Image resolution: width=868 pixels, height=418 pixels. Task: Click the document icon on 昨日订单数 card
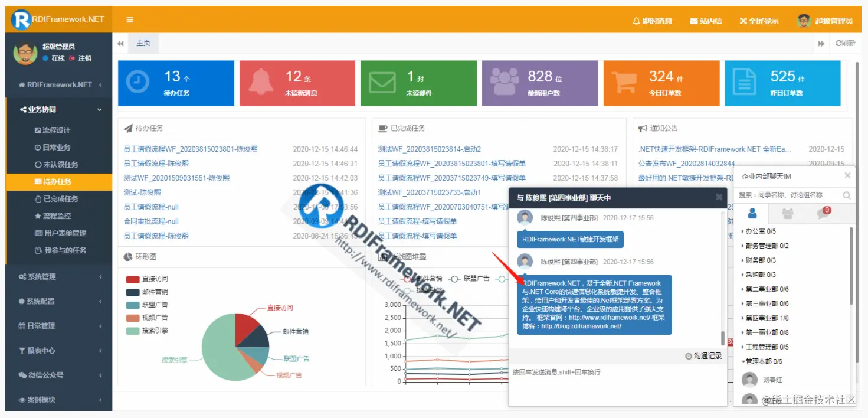[x=745, y=82]
